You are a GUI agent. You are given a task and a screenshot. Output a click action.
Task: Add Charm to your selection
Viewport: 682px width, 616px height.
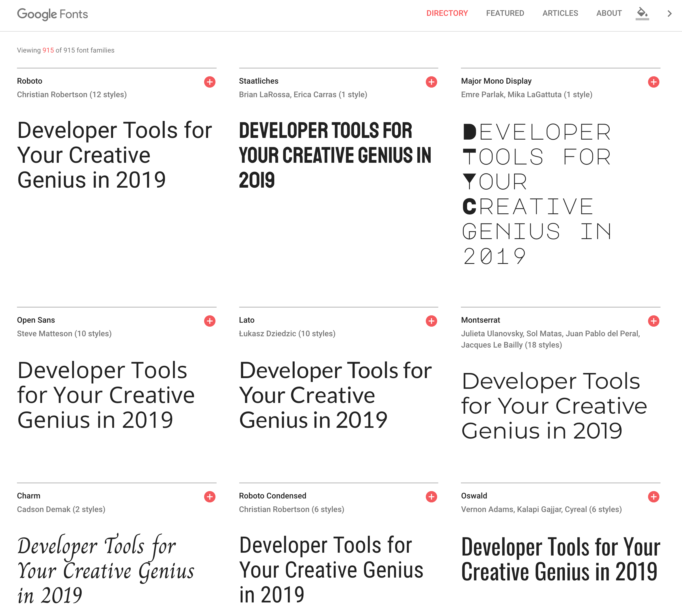tap(210, 497)
